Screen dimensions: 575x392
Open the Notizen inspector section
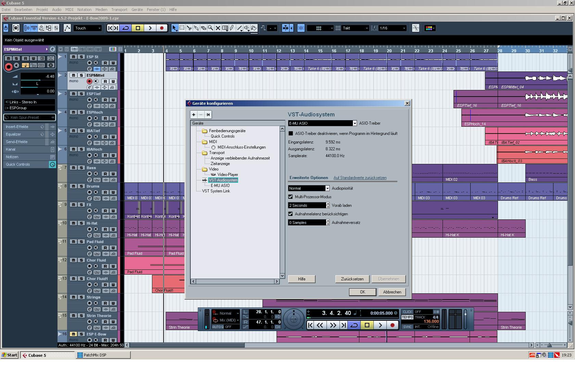pos(29,157)
